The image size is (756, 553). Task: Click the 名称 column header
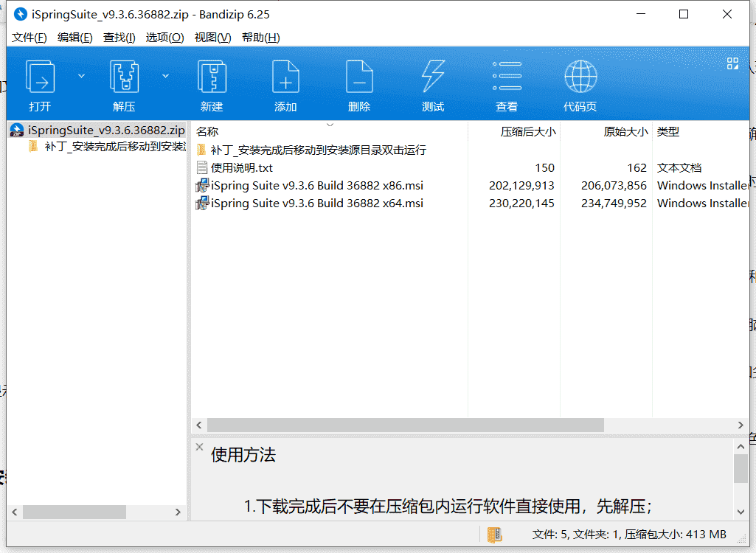[207, 132]
